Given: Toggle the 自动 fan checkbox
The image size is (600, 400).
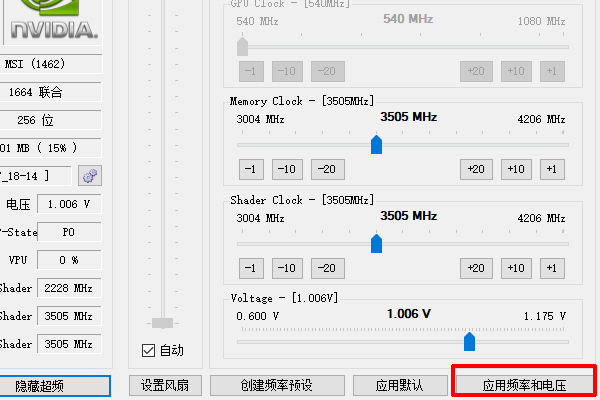Looking at the screenshot, I should coord(148,350).
